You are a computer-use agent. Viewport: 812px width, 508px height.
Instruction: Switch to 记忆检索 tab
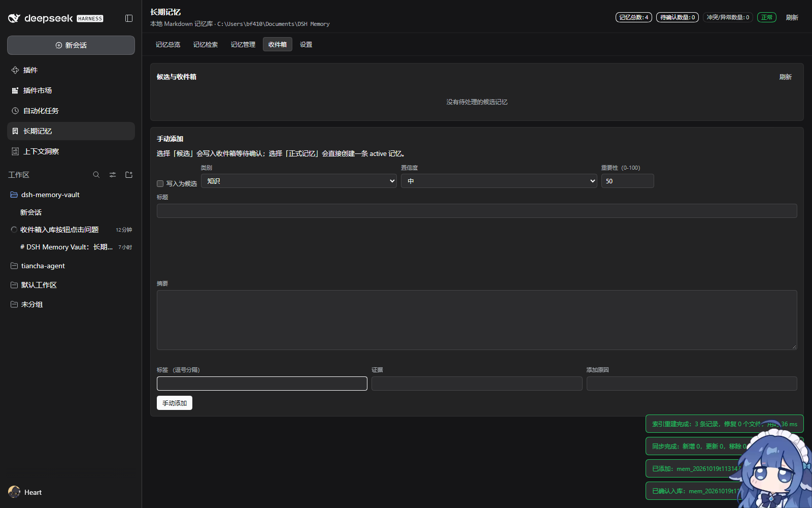(x=206, y=45)
